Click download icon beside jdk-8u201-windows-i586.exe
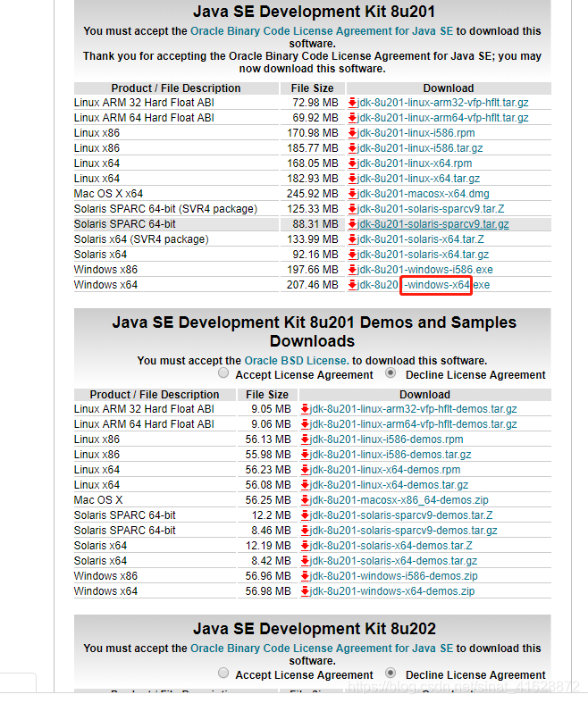The image size is (588, 703). click(x=352, y=270)
